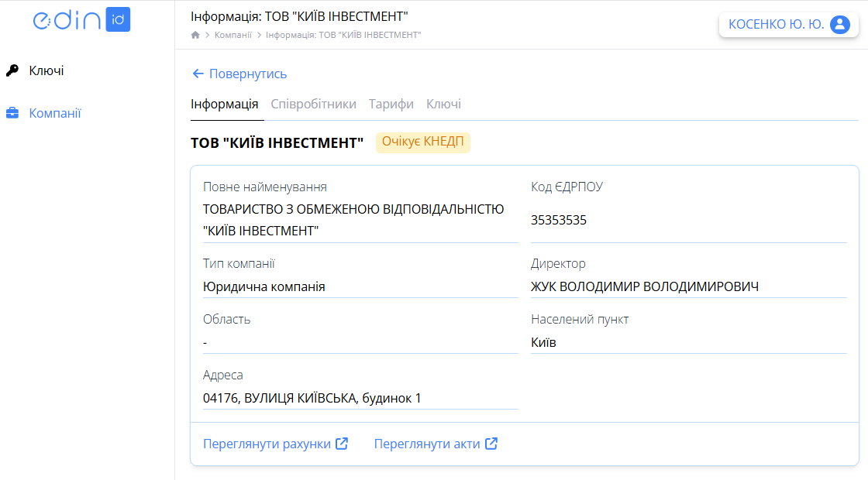Click the briefcase icon next to Компанії
This screenshot has height=480, width=868.
pyautogui.click(x=11, y=112)
